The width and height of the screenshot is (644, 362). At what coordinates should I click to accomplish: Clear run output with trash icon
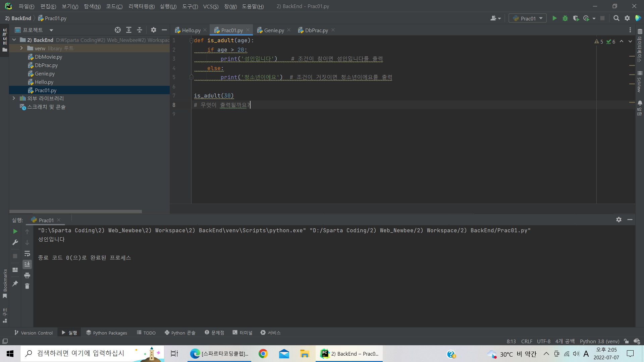point(27,286)
